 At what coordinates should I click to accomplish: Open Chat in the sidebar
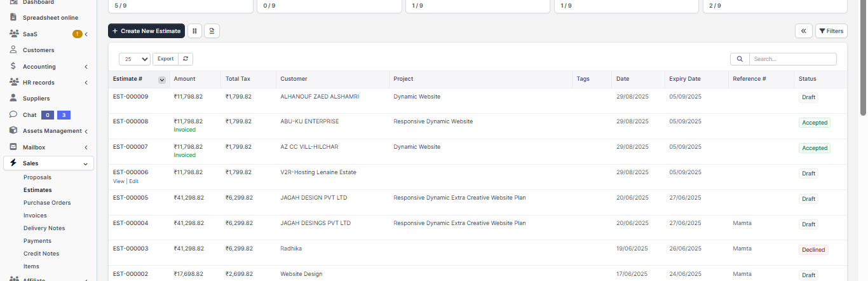[29, 115]
